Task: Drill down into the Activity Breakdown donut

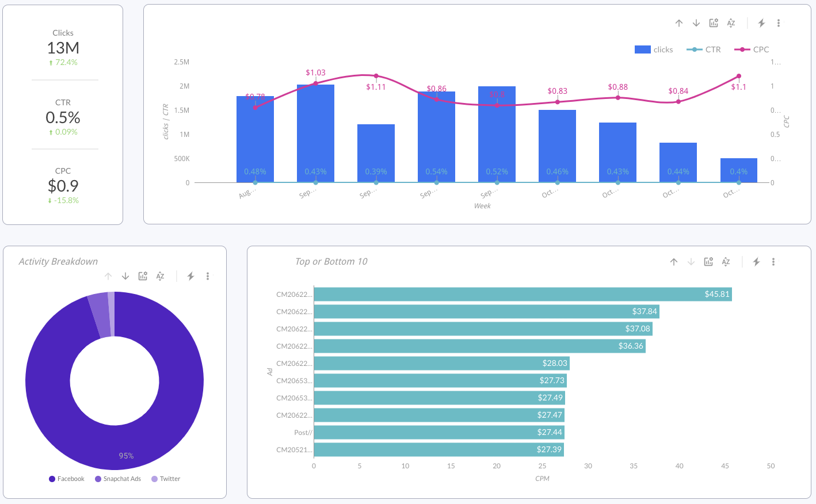Action: (125, 276)
